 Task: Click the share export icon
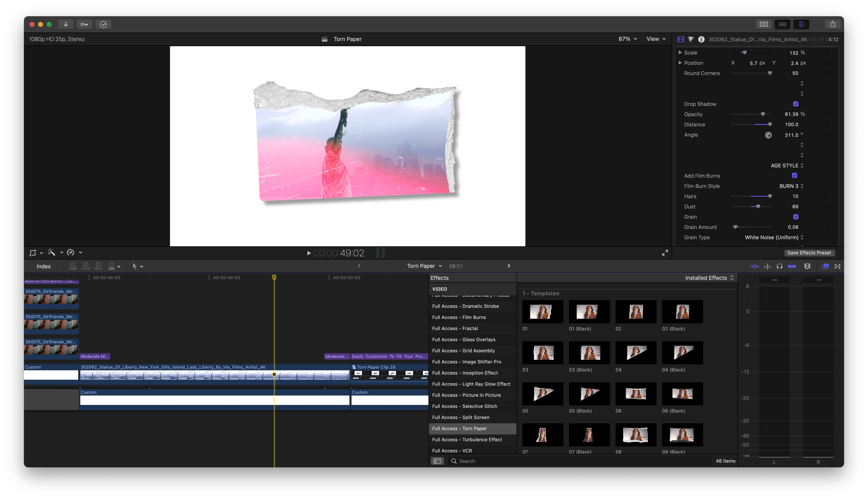pyautogui.click(x=833, y=24)
